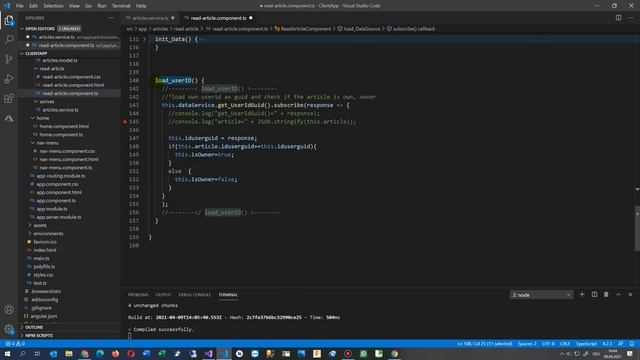Open the Extensions view

point(9,98)
